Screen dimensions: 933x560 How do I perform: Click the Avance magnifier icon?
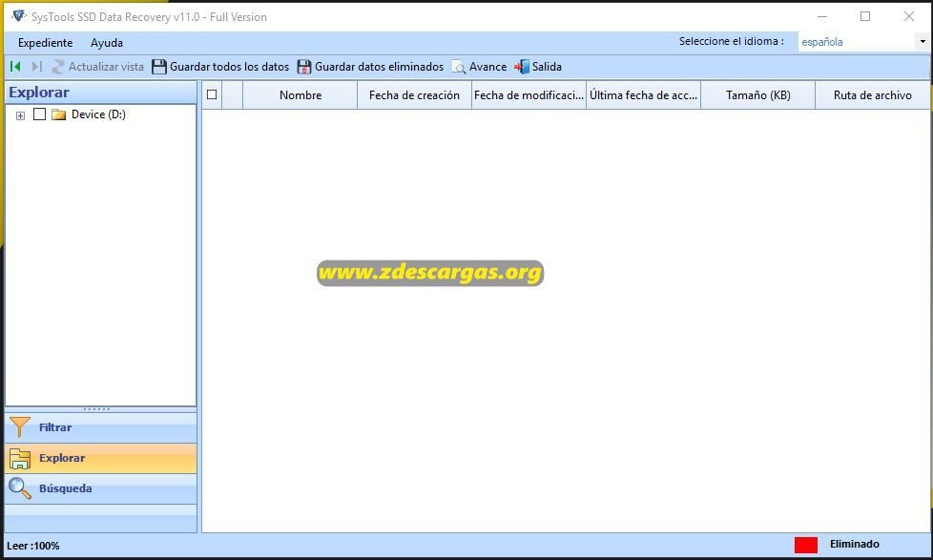point(458,67)
